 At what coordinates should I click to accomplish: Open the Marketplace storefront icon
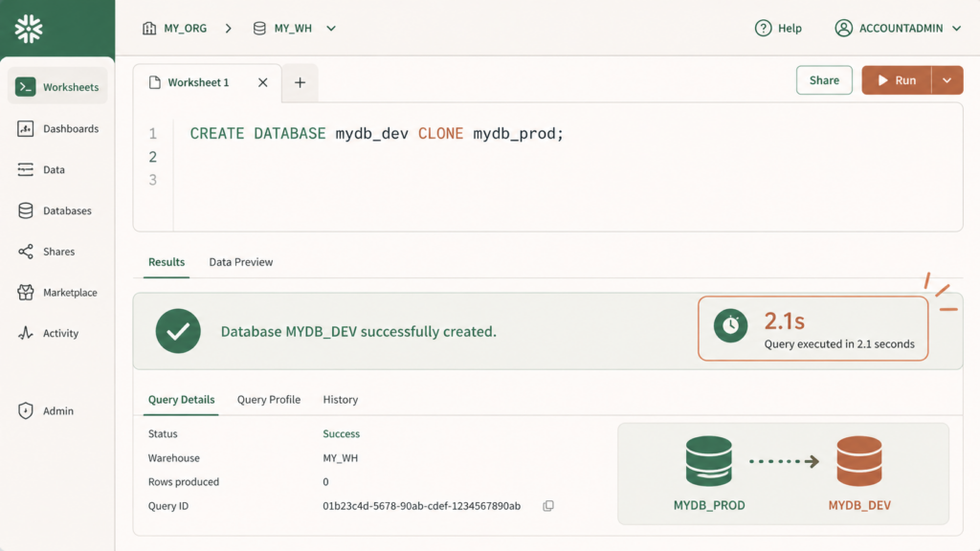coord(26,292)
